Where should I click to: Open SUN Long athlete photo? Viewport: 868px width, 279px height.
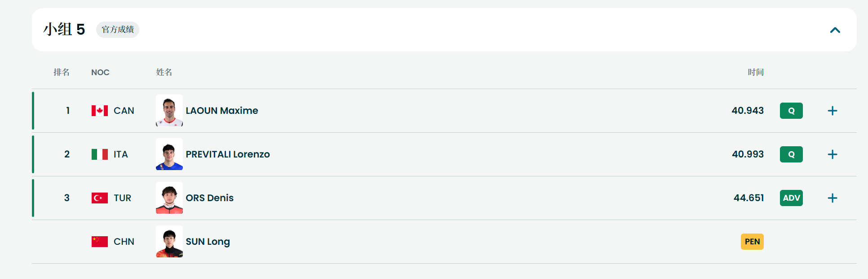pyautogui.click(x=169, y=242)
